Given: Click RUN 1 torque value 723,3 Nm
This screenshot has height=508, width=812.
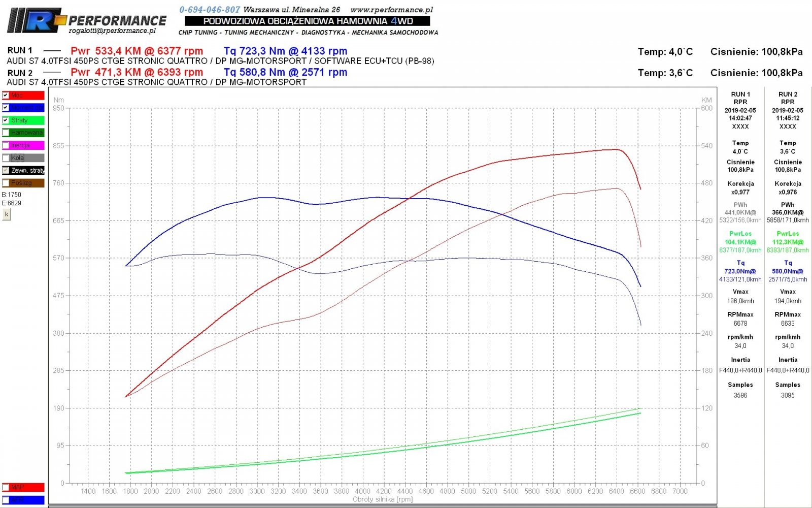Looking at the screenshot, I should coord(261,51).
